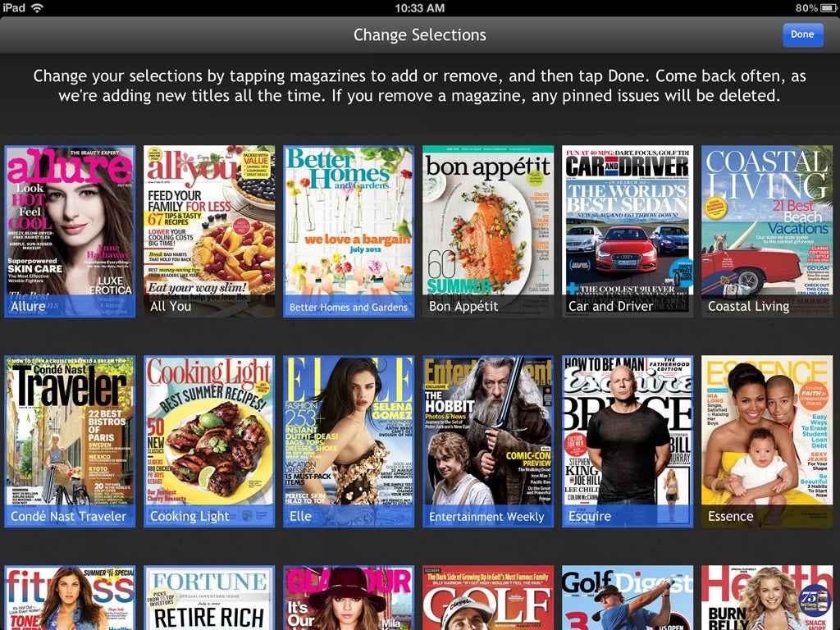Tap the Done button
The image size is (840, 630).
point(802,34)
